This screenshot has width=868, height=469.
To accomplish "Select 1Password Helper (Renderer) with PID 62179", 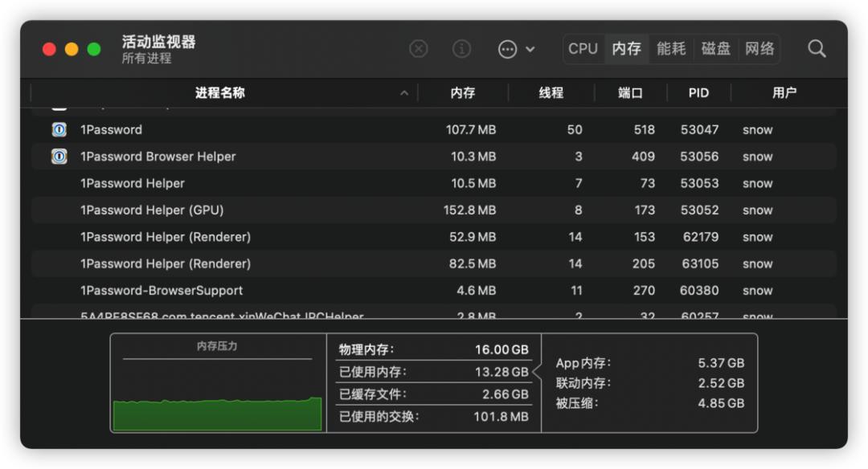I will (433, 237).
